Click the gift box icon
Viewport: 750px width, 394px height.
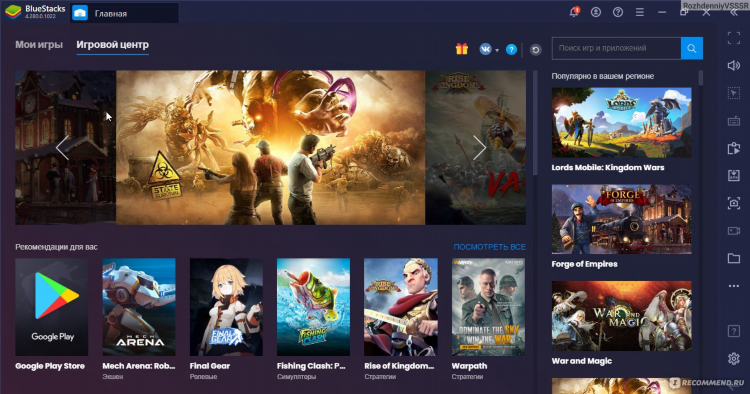click(x=462, y=49)
